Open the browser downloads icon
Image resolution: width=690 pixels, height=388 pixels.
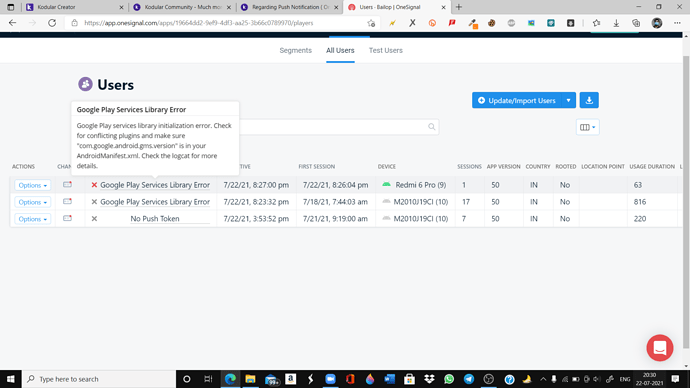(x=616, y=23)
